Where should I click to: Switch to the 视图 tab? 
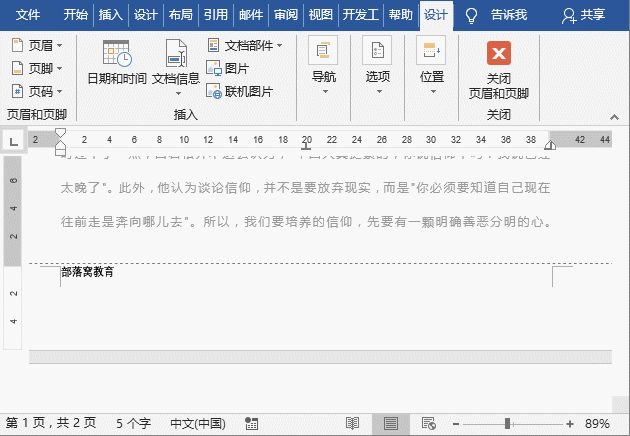(x=321, y=15)
